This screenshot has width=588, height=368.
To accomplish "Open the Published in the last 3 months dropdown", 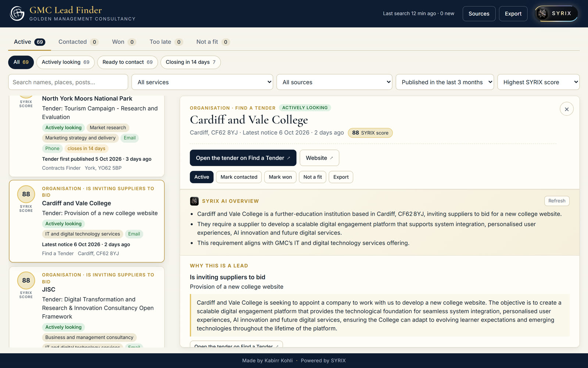I will click(x=445, y=82).
